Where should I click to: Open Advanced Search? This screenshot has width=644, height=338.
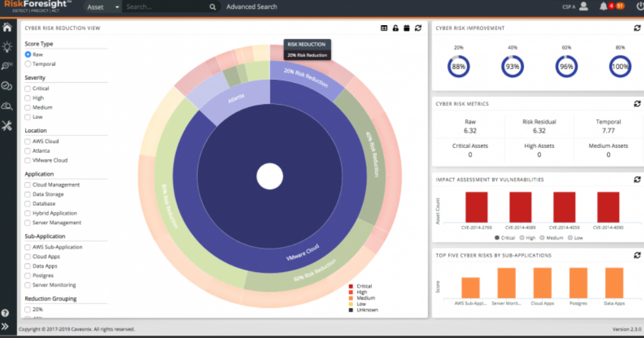pos(252,7)
